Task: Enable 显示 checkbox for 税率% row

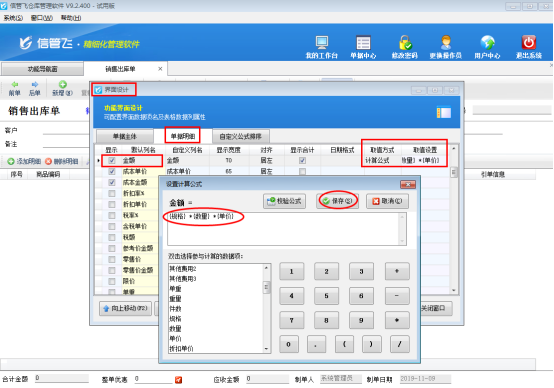Action: [x=112, y=215]
